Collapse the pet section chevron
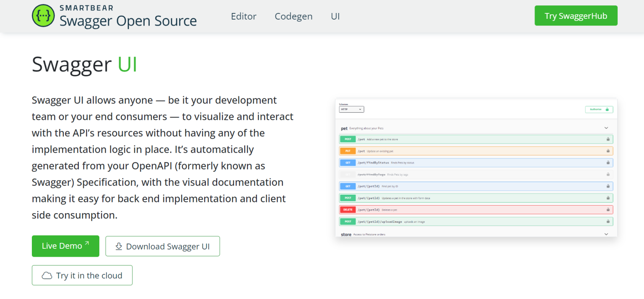644x299 pixels. tap(606, 128)
